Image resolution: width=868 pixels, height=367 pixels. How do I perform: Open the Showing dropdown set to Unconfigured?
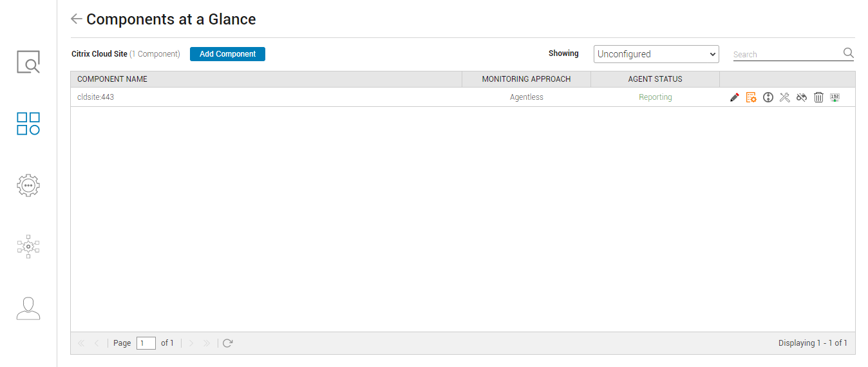coord(656,54)
